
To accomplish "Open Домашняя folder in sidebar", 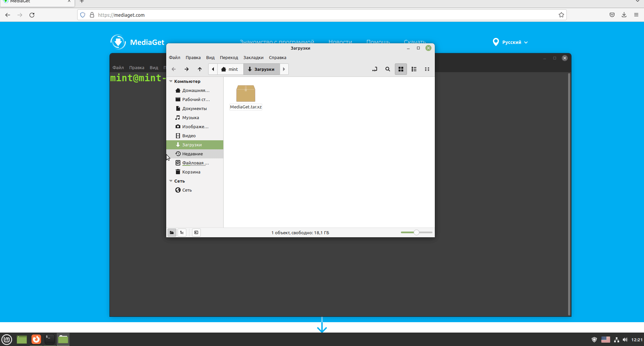I will click(x=195, y=90).
